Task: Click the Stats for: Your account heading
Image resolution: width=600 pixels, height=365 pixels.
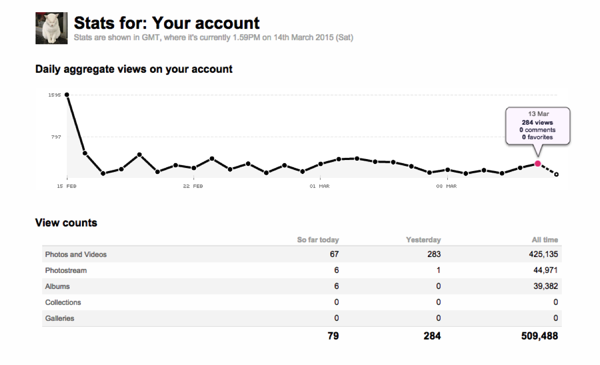Action: 167,23
